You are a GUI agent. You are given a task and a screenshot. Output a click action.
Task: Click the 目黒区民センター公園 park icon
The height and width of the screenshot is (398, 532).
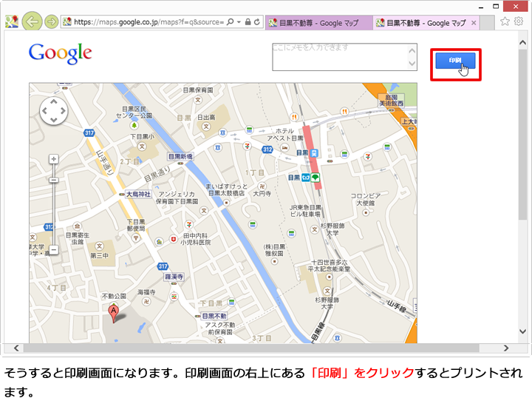pos(134,125)
